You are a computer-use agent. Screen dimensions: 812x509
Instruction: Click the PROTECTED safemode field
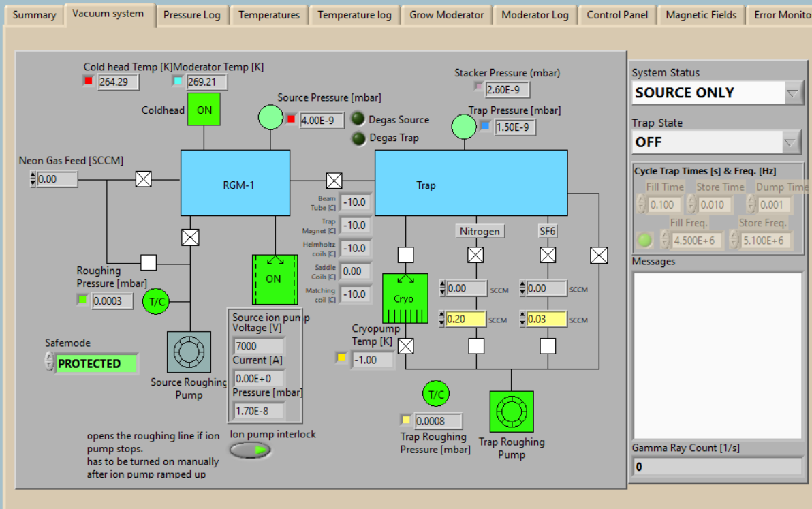[x=96, y=363]
